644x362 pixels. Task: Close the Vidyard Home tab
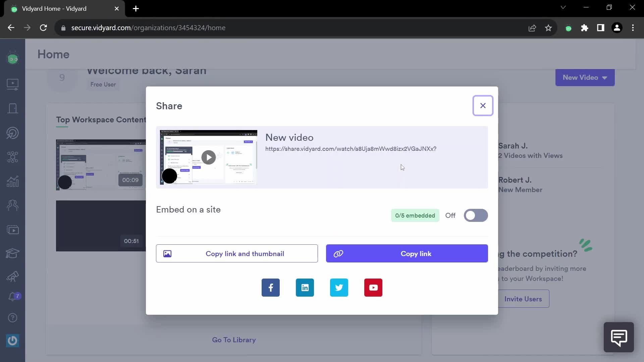click(117, 9)
